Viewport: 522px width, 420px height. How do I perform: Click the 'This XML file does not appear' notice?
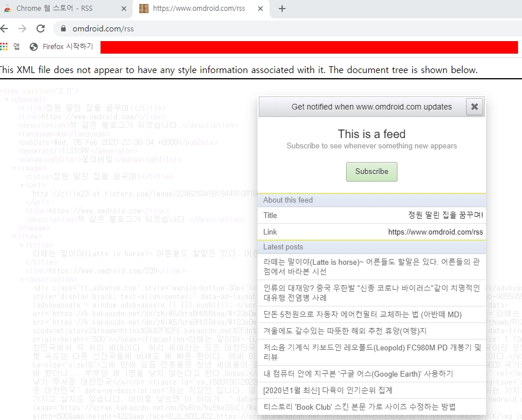(x=238, y=70)
